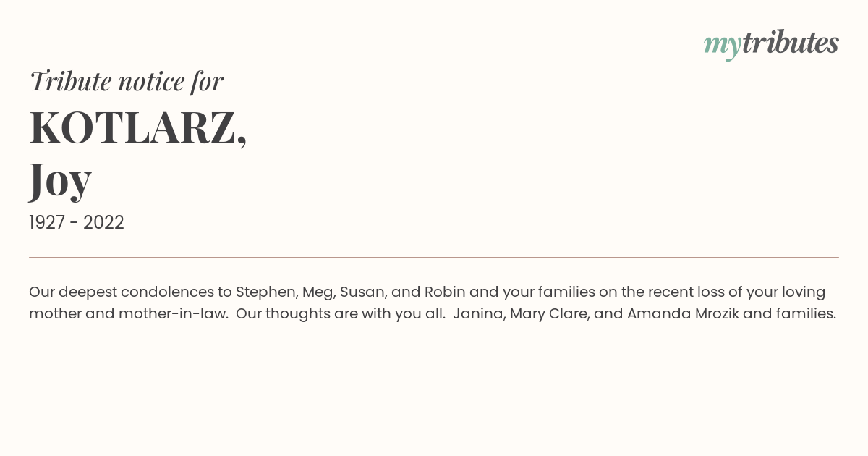Click the mytributes logo
This screenshot has width=868, height=456.
click(771, 44)
